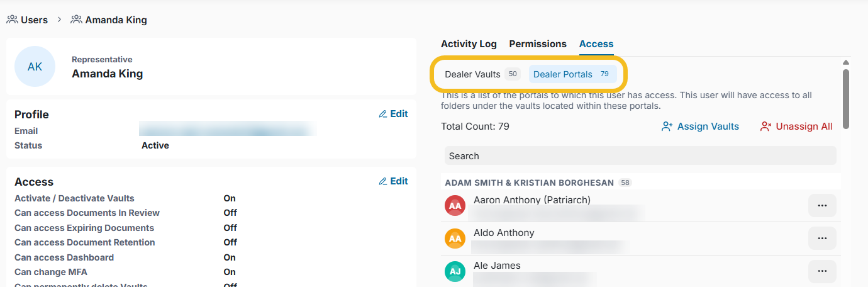Viewport: 868px width, 287px height.
Task: Click the people icon beside Amanda King breadcrumb
Action: pyautogui.click(x=77, y=20)
